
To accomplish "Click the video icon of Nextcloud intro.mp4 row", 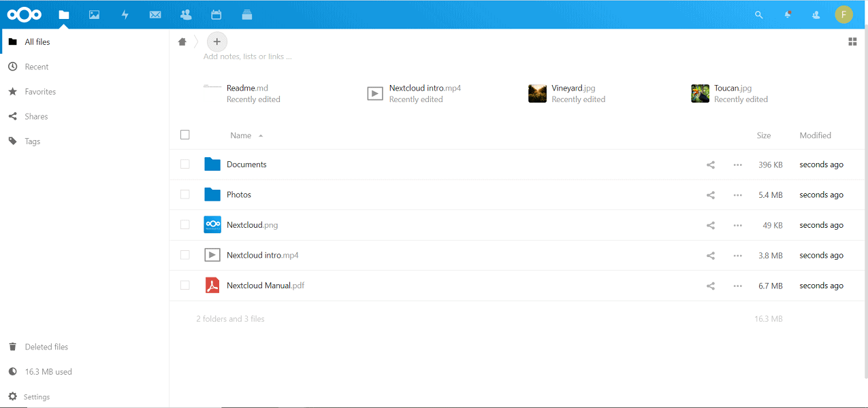I will click(212, 255).
